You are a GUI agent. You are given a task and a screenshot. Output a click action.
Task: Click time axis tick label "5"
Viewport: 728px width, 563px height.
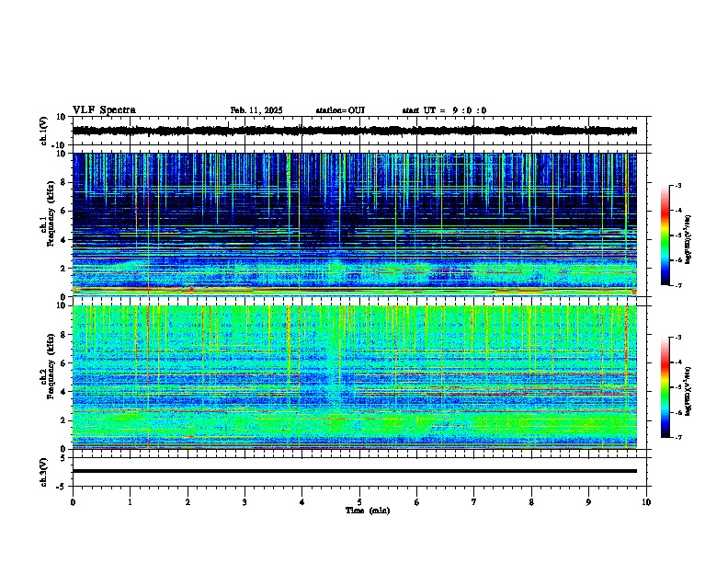(x=359, y=502)
